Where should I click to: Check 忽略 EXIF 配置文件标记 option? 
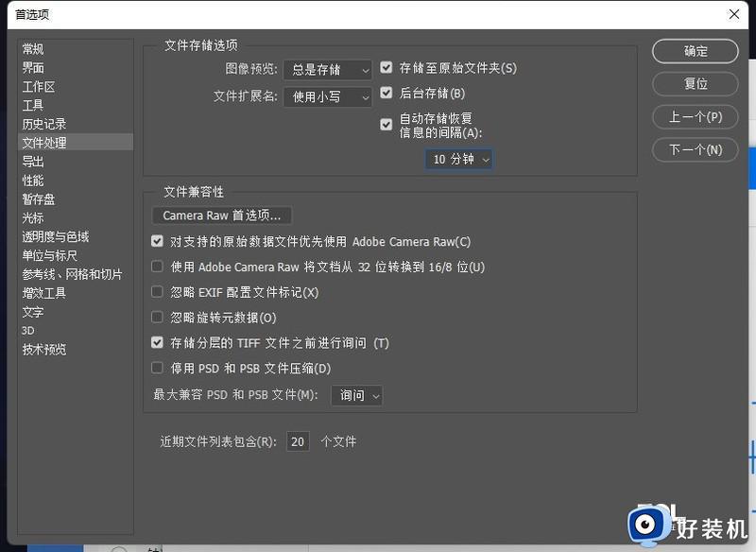point(158,293)
